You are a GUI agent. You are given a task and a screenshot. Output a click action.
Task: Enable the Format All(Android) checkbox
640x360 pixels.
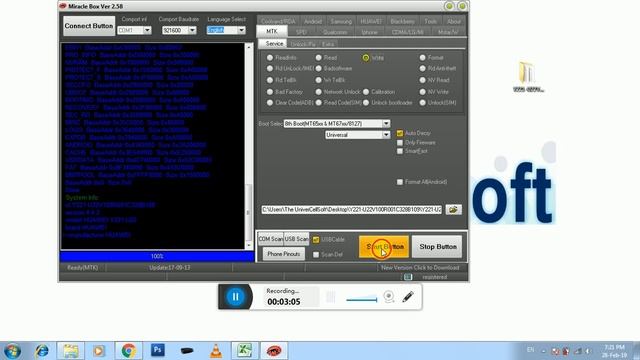coord(400,182)
